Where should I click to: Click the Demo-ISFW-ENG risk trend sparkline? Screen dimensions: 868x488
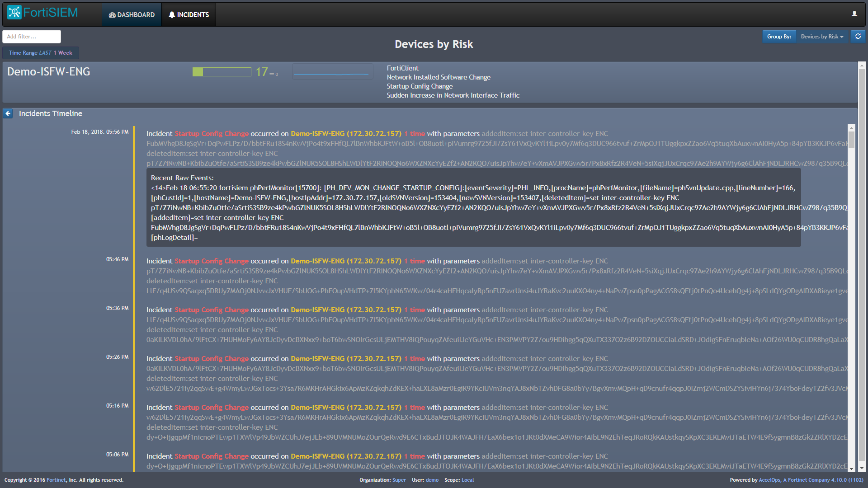(x=332, y=72)
